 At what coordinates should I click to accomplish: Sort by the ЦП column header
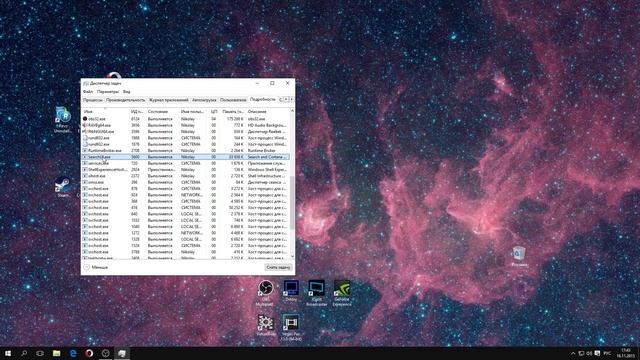click(x=214, y=111)
